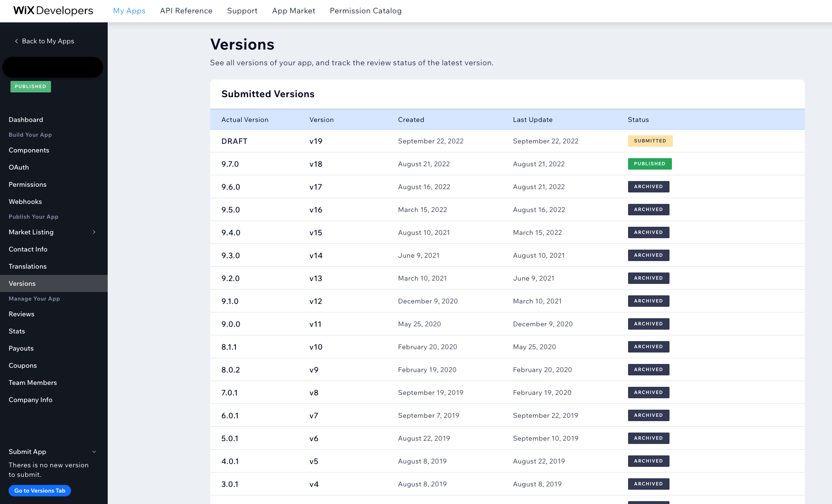832x504 pixels.
Task: Open Coupons in the sidebar
Action: click(22, 365)
